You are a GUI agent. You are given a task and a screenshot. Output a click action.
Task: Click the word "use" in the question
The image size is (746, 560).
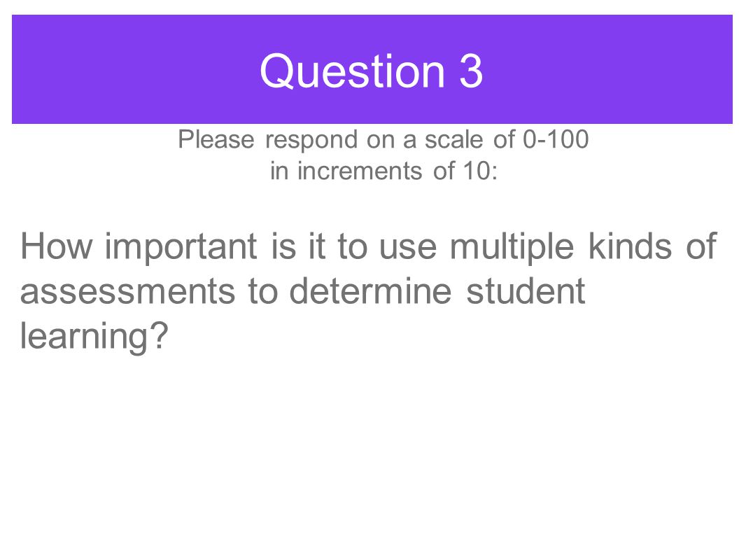pyautogui.click(x=408, y=248)
